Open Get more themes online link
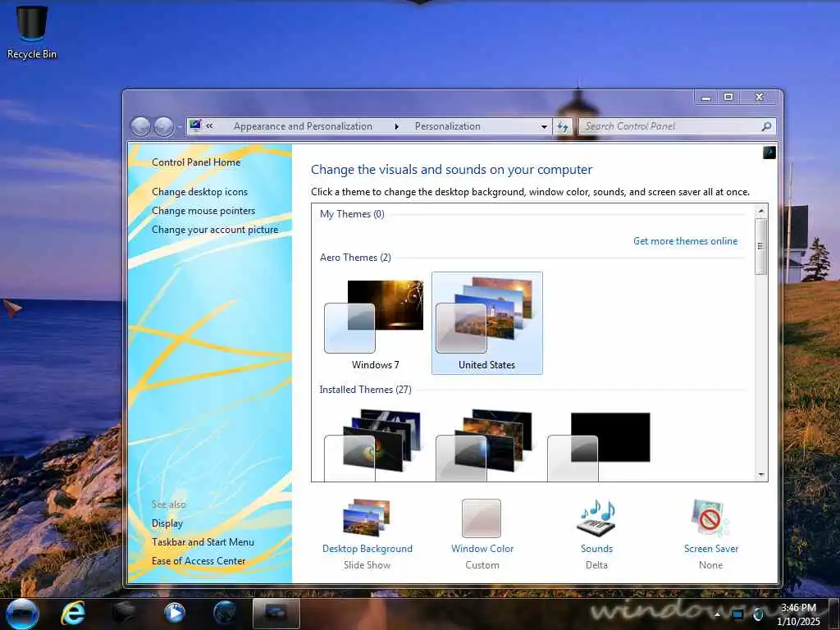 pyautogui.click(x=685, y=241)
